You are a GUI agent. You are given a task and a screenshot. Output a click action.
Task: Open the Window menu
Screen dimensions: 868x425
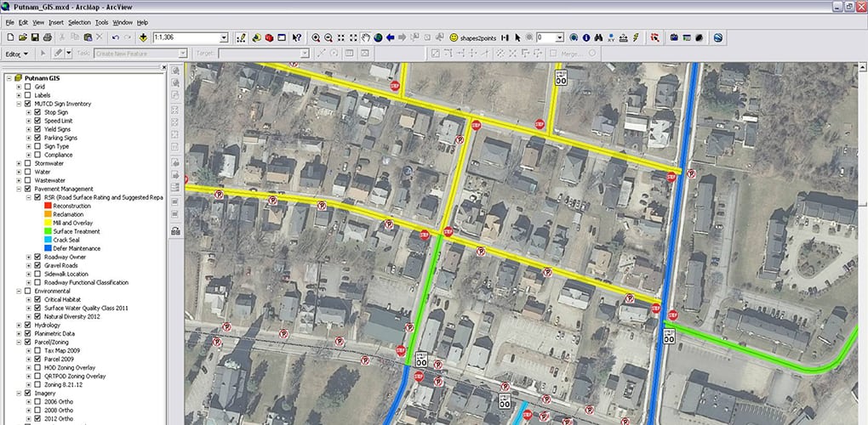tap(123, 23)
